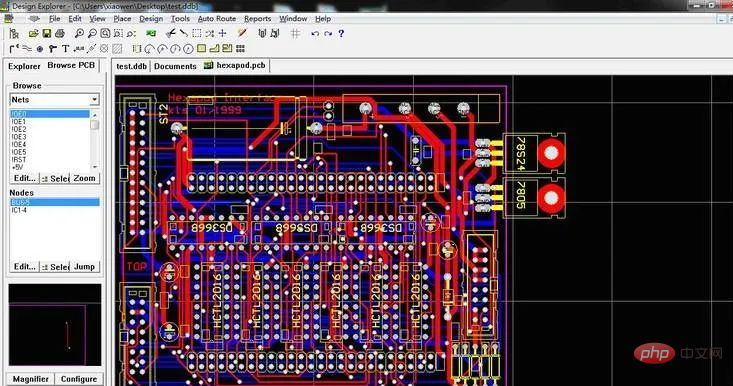The height and width of the screenshot is (386, 733).
Task: Place a pad with the round pad icon
Action: (40, 48)
